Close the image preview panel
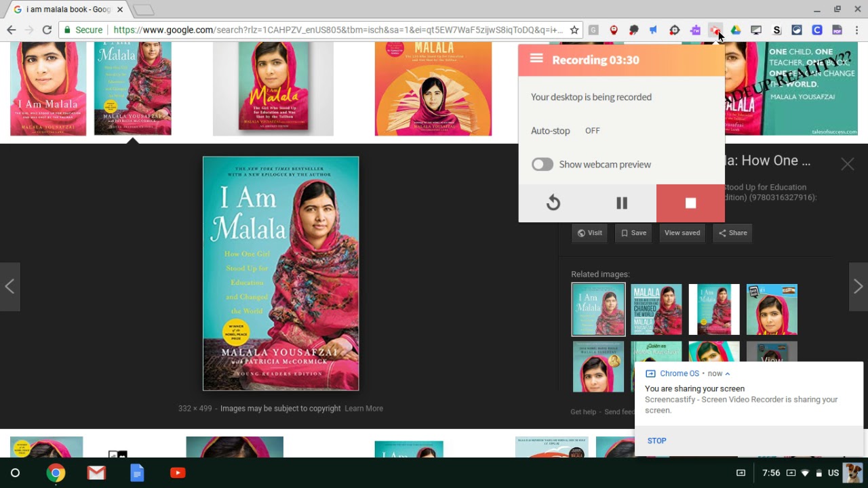Screen dimensions: 868x488 [x=848, y=164]
